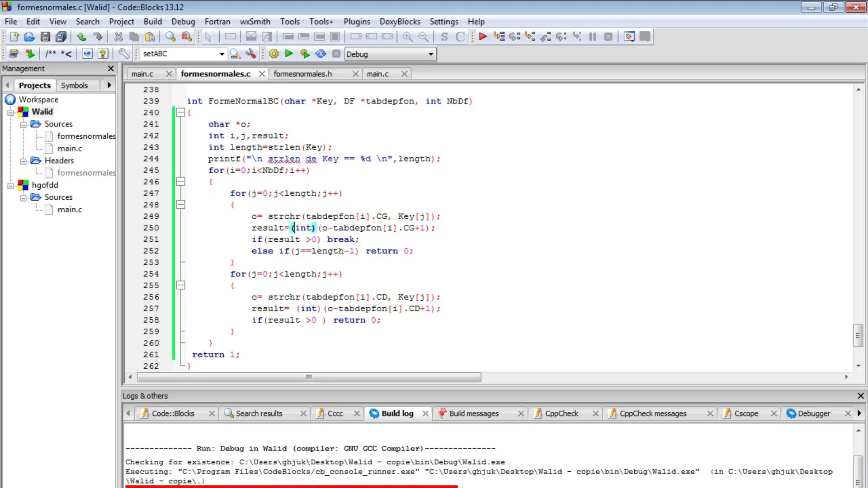Expand the setABC function dropdown
Screen dimensions: 868x488
(221, 54)
